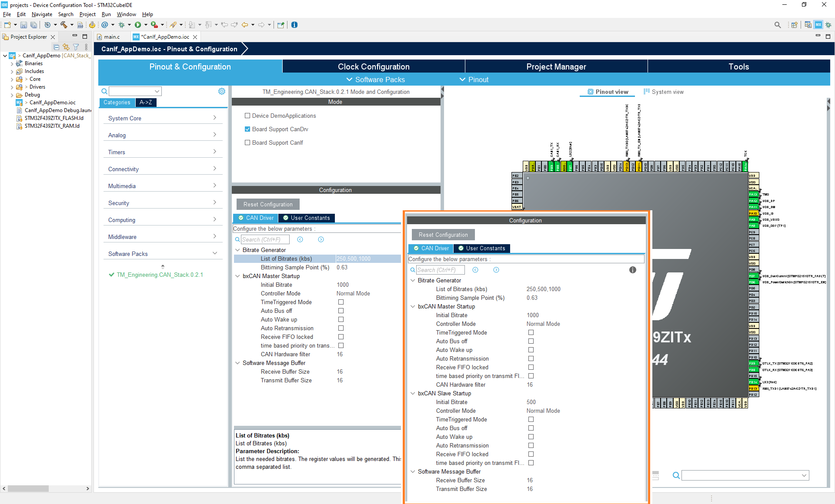Go back with the yellow left arrow icon
The height and width of the screenshot is (504, 835).
tap(245, 25)
